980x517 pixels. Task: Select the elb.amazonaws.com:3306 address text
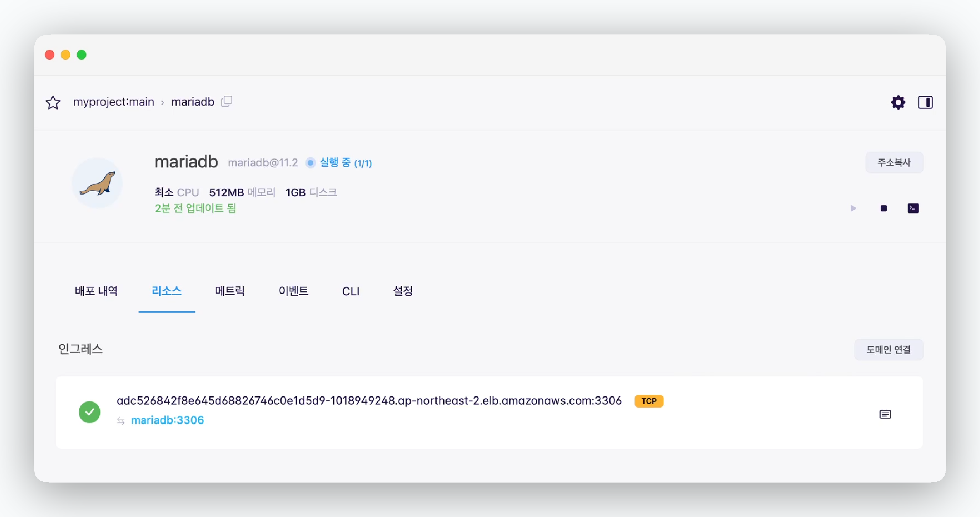pyautogui.click(x=369, y=400)
